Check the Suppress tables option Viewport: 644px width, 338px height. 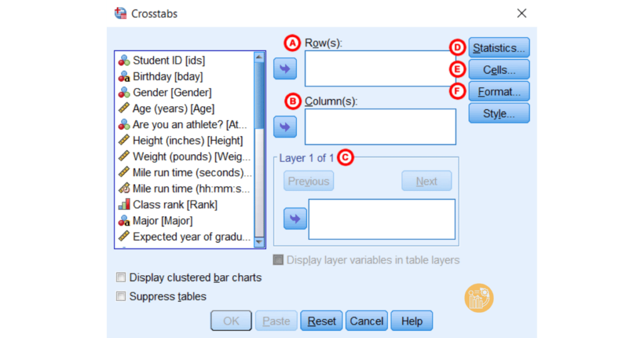pyautogui.click(x=121, y=296)
